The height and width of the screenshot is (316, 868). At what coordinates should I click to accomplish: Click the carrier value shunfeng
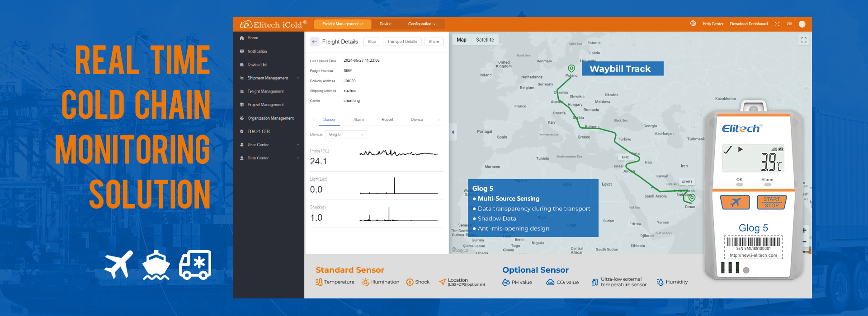click(351, 101)
